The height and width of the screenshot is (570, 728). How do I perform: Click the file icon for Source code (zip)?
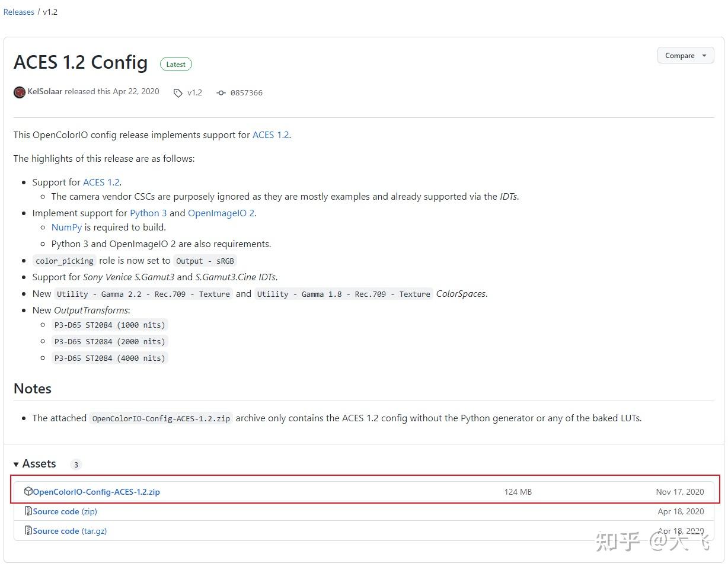[28, 511]
